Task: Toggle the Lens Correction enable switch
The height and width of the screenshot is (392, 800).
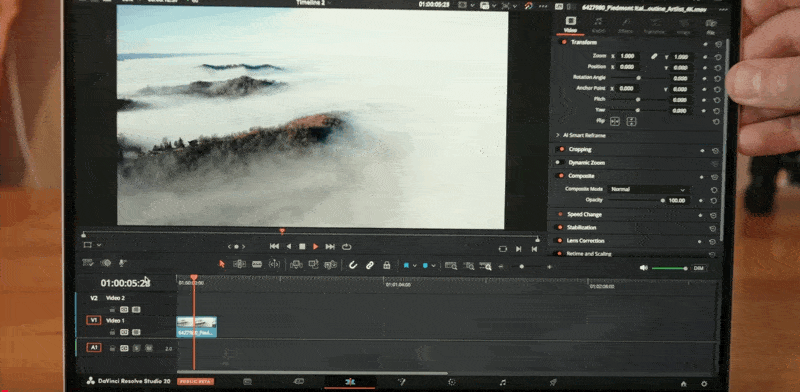Action: (x=559, y=240)
